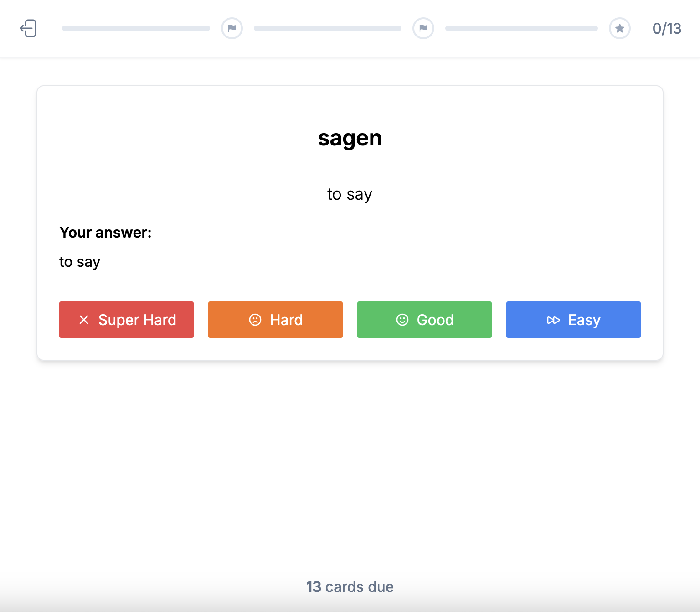Image resolution: width=700 pixels, height=612 pixels.
Task: Click the Your answer label
Action: pyautogui.click(x=105, y=233)
